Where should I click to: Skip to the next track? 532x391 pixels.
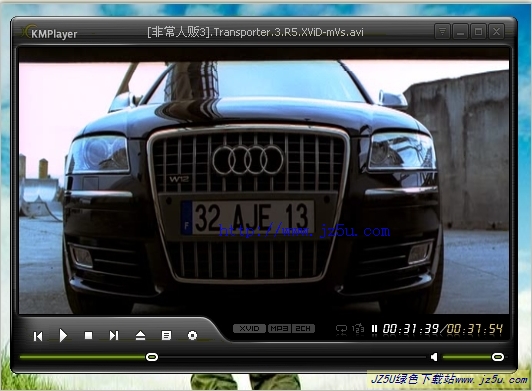[114, 335]
